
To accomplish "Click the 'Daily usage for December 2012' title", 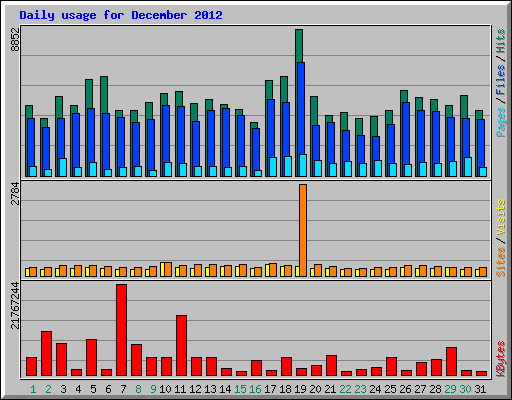I will click(121, 16).
